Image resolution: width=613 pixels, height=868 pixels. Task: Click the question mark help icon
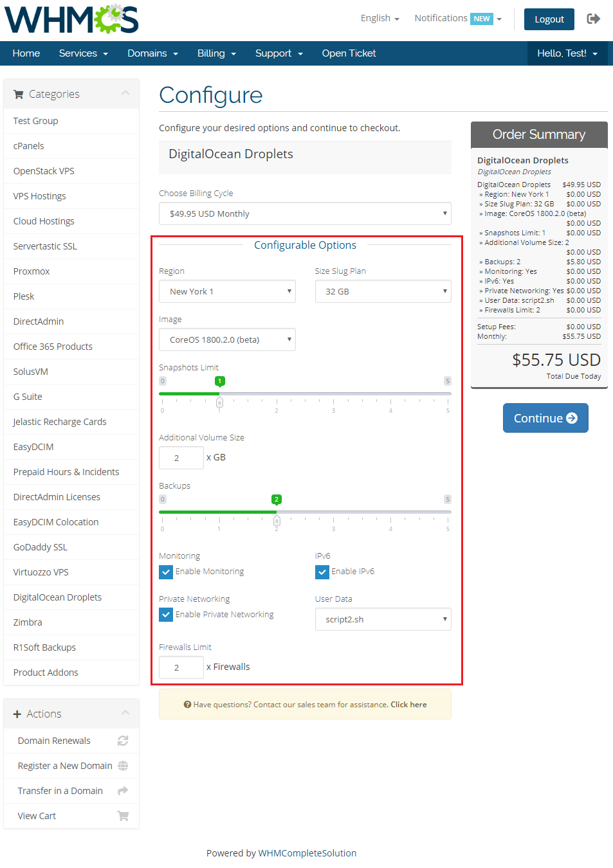(187, 705)
